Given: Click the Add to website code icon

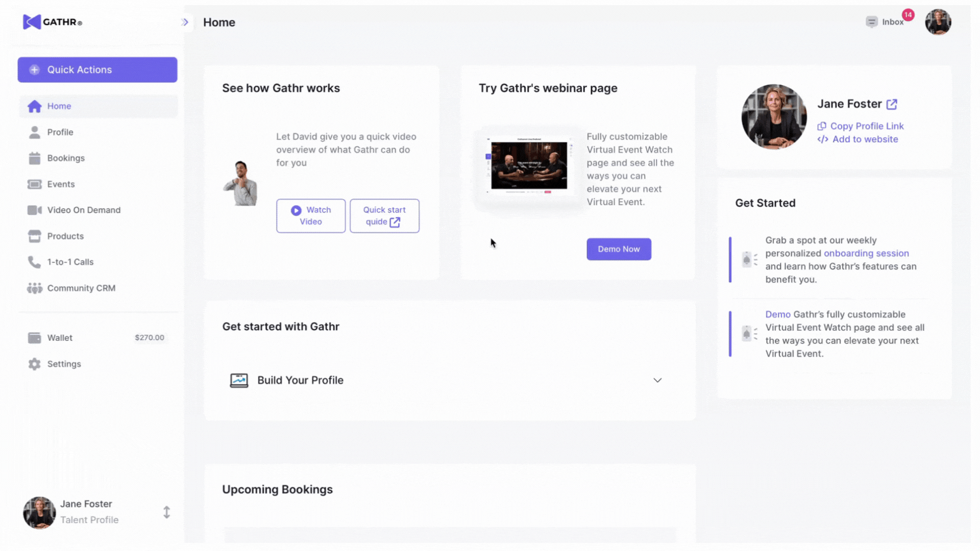Looking at the screenshot, I should [823, 139].
